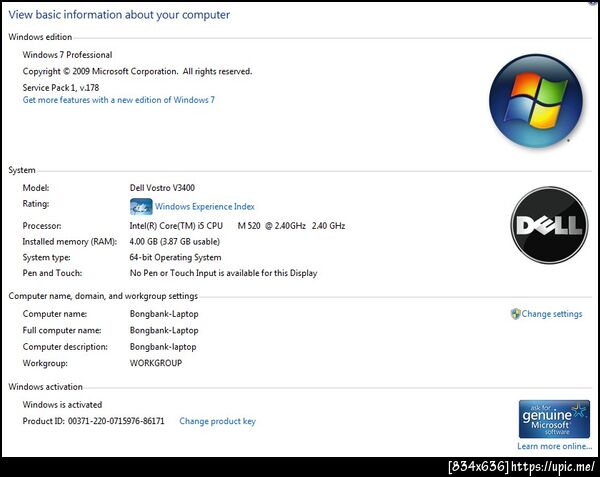This screenshot has width=600, height=477.
Task: Click the Processor label
Action: pyautogui.click(x=42, y=226)
